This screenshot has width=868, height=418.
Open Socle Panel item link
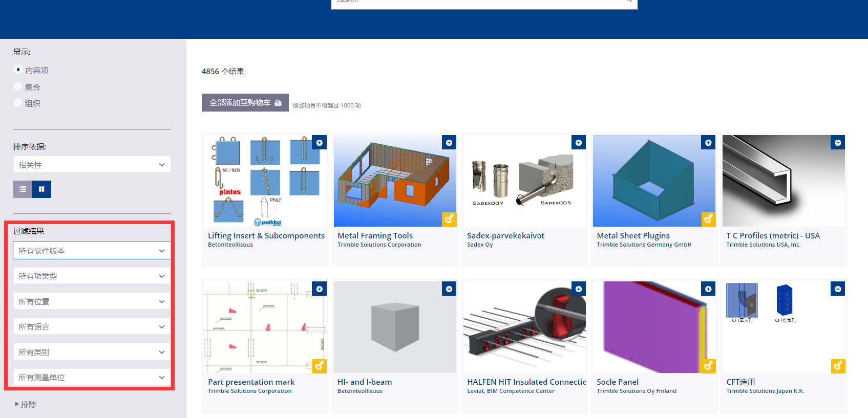(x=618, y=382)
